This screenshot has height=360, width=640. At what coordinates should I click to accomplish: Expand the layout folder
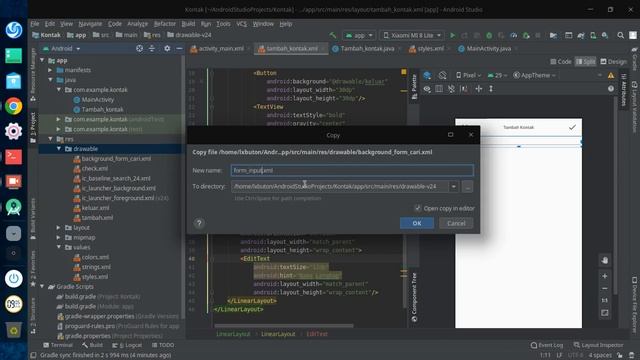(x=59, y=227)
